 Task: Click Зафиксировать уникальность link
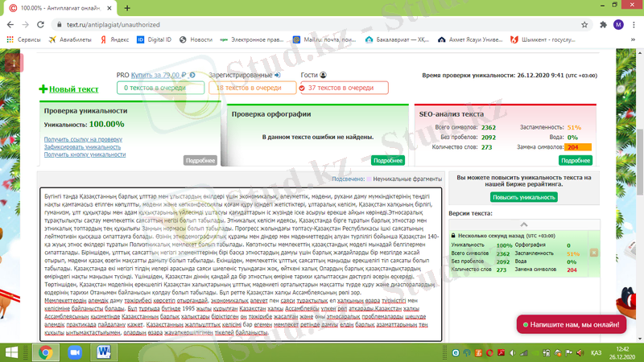[x=82, y=147]
